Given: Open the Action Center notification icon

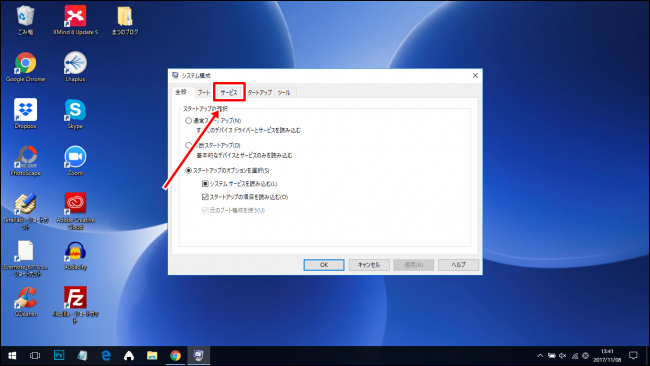Looking at the screenshot, I should (x=633, y=356).
